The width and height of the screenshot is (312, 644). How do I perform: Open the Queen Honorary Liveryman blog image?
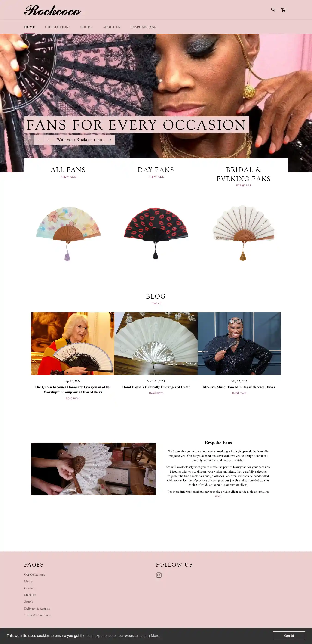(73, 343)
